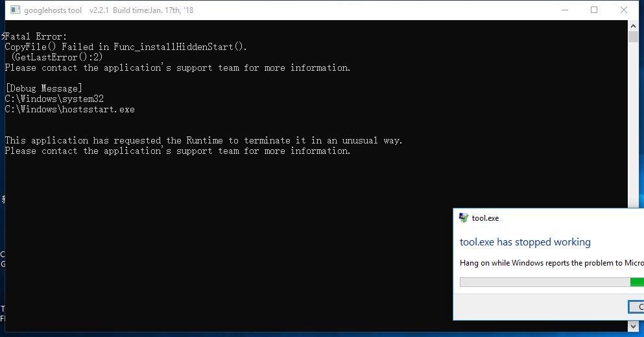644x337 pixels.
Task: Click the 'Hang on while Windows reports' message
Action: (x=552, y=263)
